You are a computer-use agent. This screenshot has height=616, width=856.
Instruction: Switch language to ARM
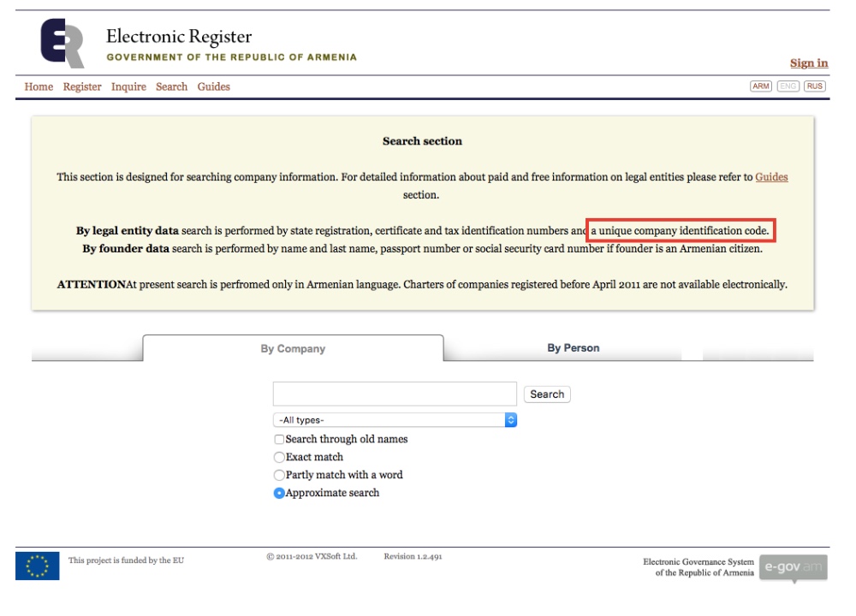760,86
